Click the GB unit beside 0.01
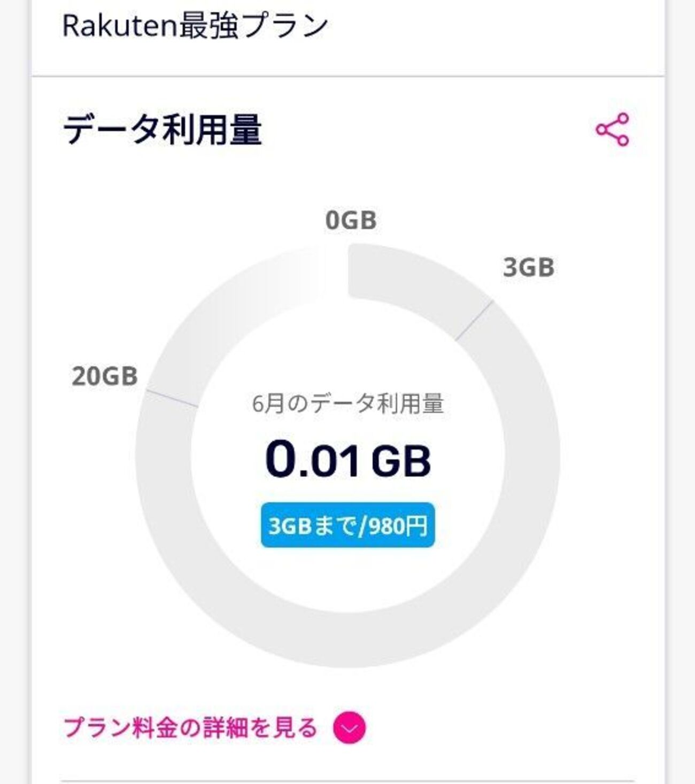Viewport: 695px width, 784px height. [x=401, y=462]
